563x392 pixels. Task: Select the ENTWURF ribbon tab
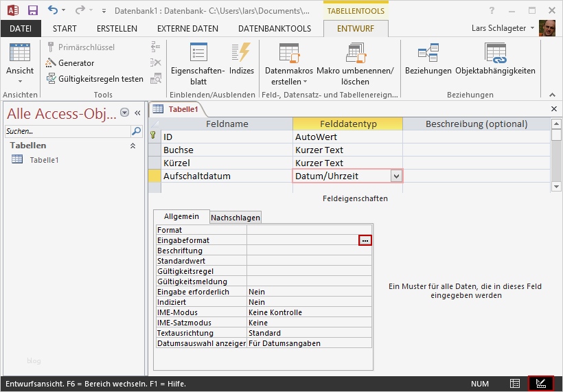pos(356,28)
